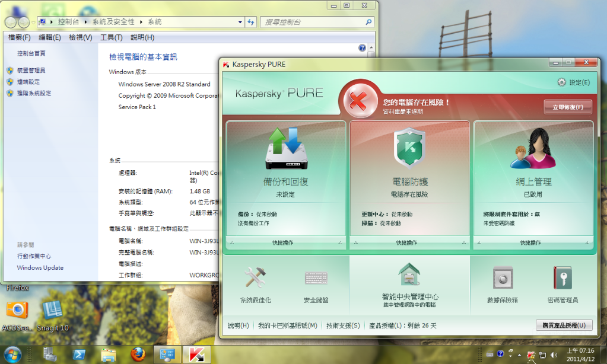
Task: Expand quick actions under Parental Control
Action: 533,242
